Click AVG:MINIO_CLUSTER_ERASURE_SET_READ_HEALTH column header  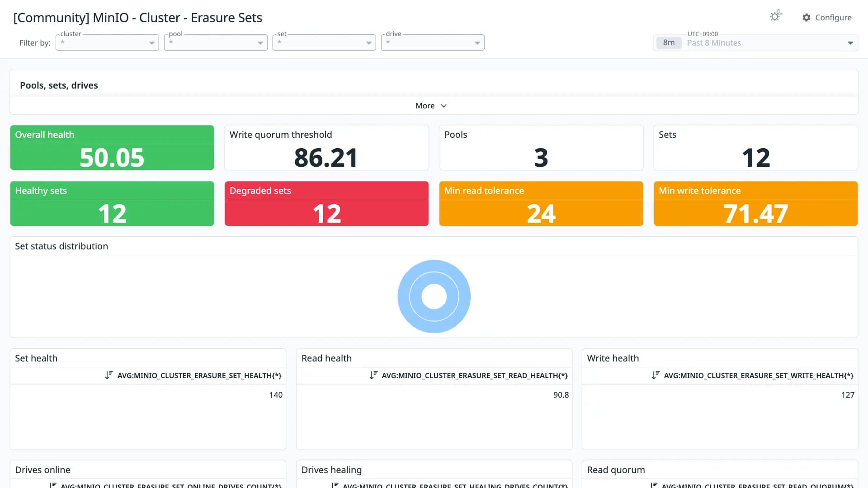475,375
